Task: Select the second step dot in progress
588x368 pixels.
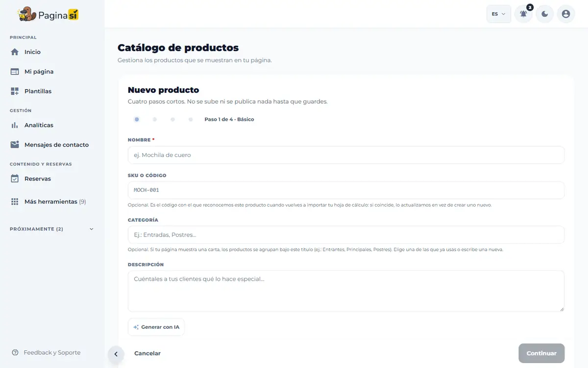Action: (155, 119)
